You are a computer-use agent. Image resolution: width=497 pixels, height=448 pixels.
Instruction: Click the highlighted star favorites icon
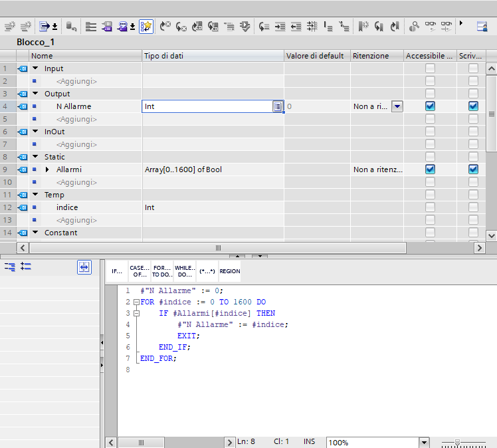click(x=146, y=27)
